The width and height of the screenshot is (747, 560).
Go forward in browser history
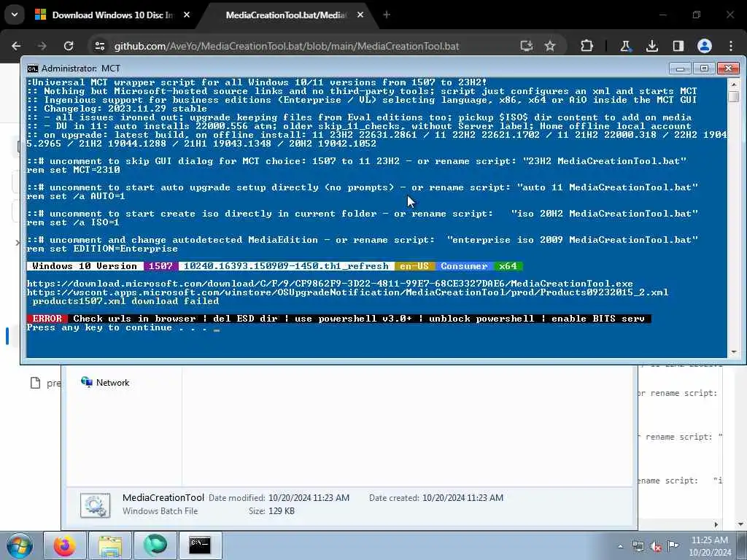click(42, 46)
